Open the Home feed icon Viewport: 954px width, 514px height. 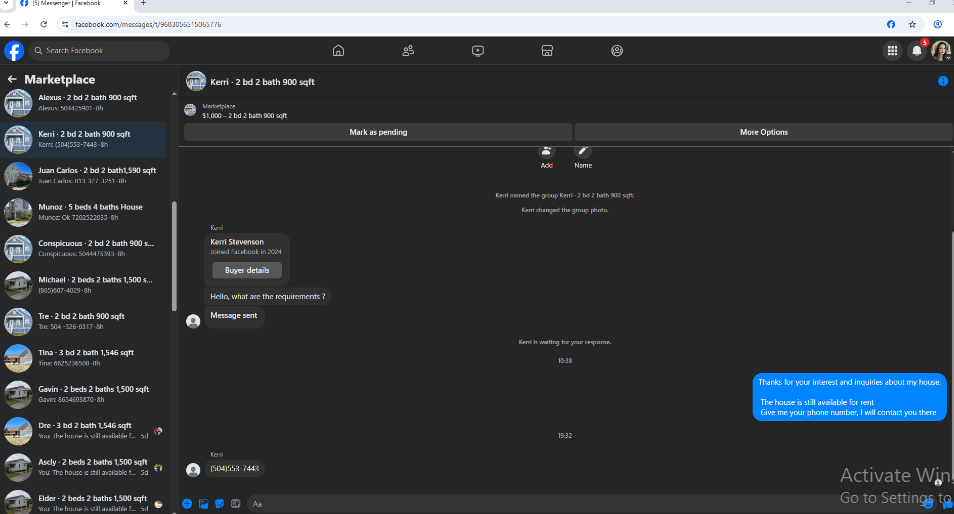pos(338,50)
